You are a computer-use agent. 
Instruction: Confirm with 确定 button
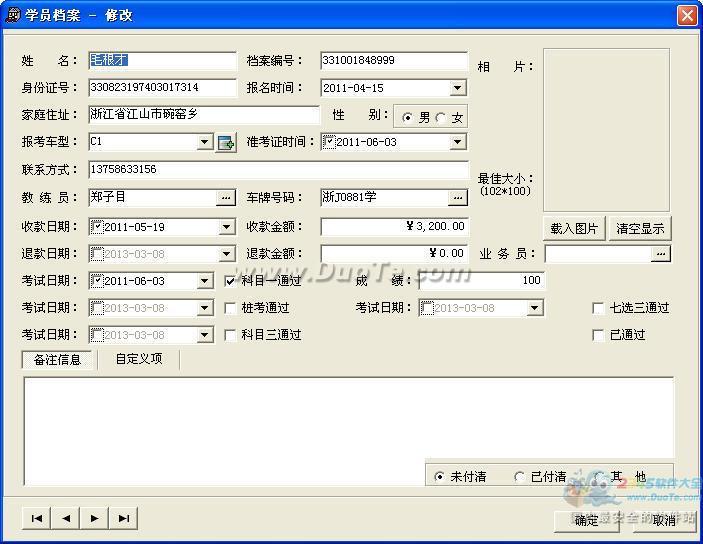[x=586, y=520]
